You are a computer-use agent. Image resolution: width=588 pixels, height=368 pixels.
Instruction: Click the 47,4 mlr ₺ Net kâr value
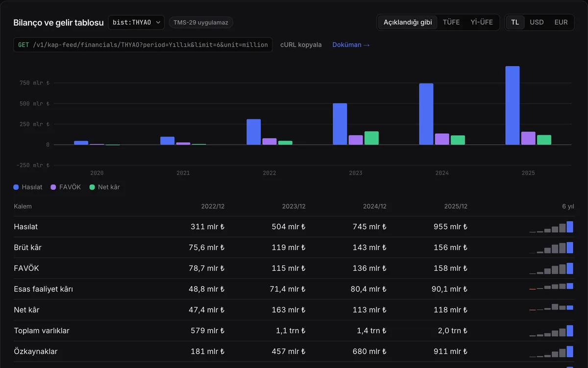(x=207, y=310)
